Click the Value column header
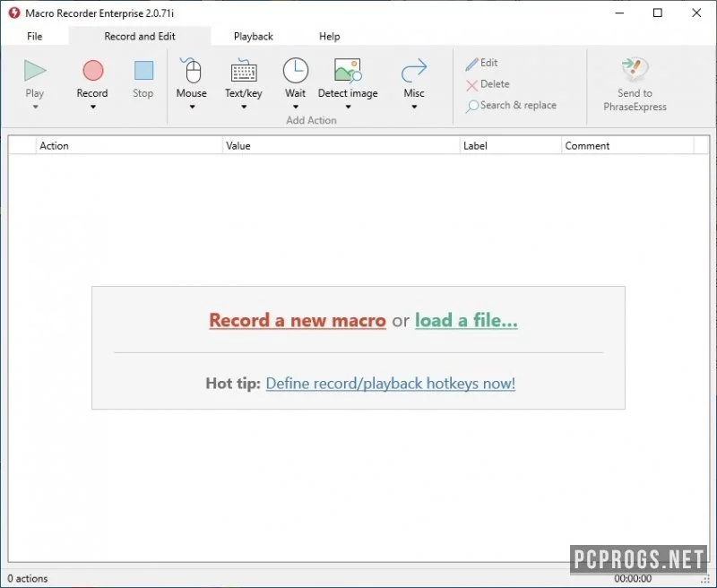The image size is (717, 588). [x=341, y=146]
